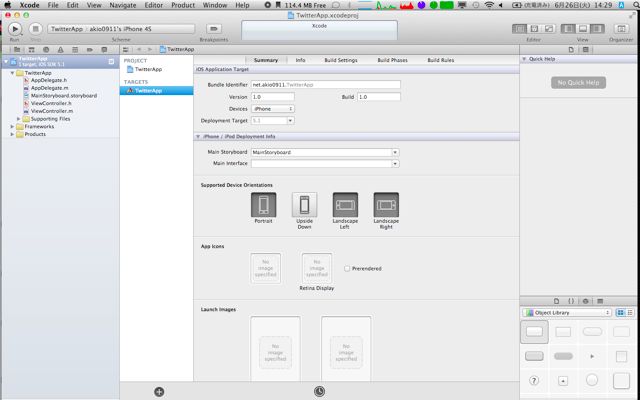Show the Search navigator

point(46,49)
